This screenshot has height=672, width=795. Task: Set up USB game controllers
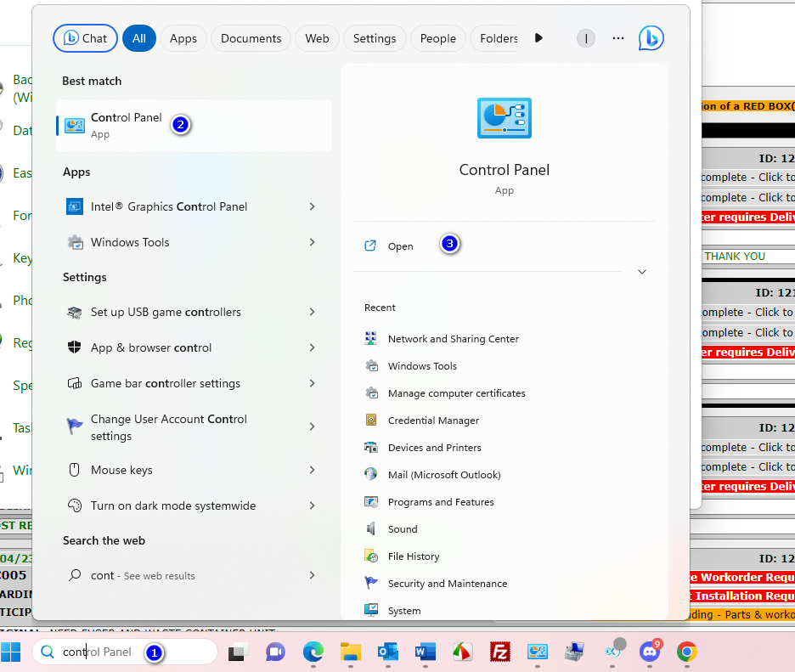[165, 312]
